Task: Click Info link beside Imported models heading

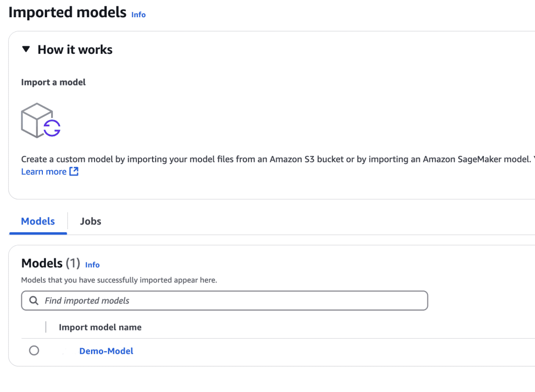Action: coord(138,15)
